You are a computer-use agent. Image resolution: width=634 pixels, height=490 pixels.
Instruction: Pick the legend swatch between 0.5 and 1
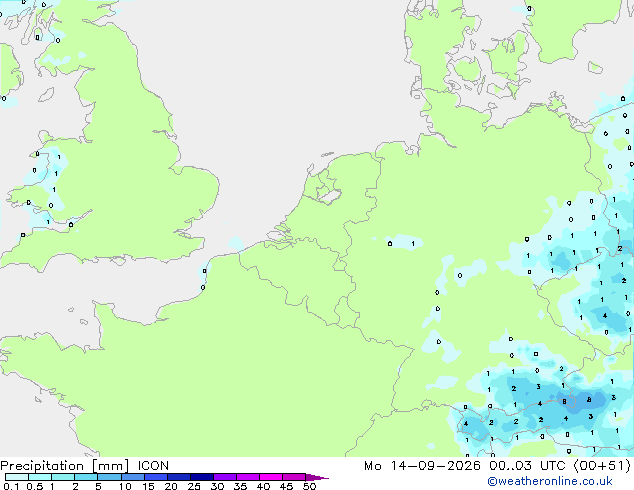[40, 477]
